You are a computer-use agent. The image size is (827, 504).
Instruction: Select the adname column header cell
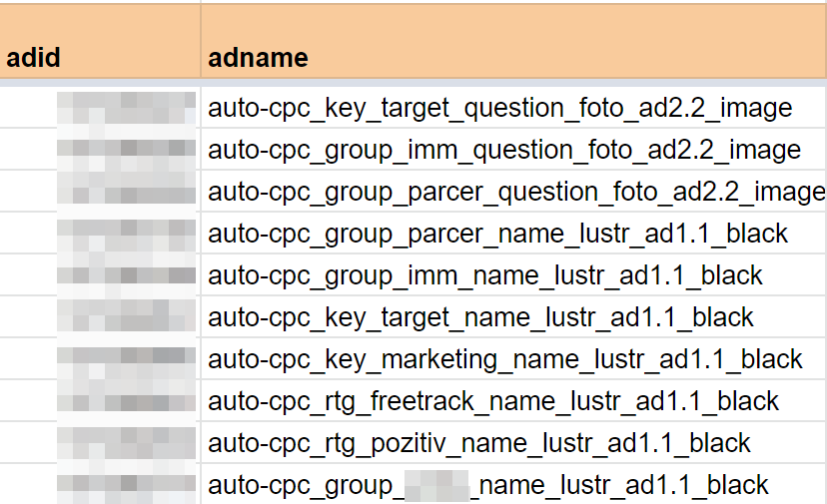[x=513, y=58]
